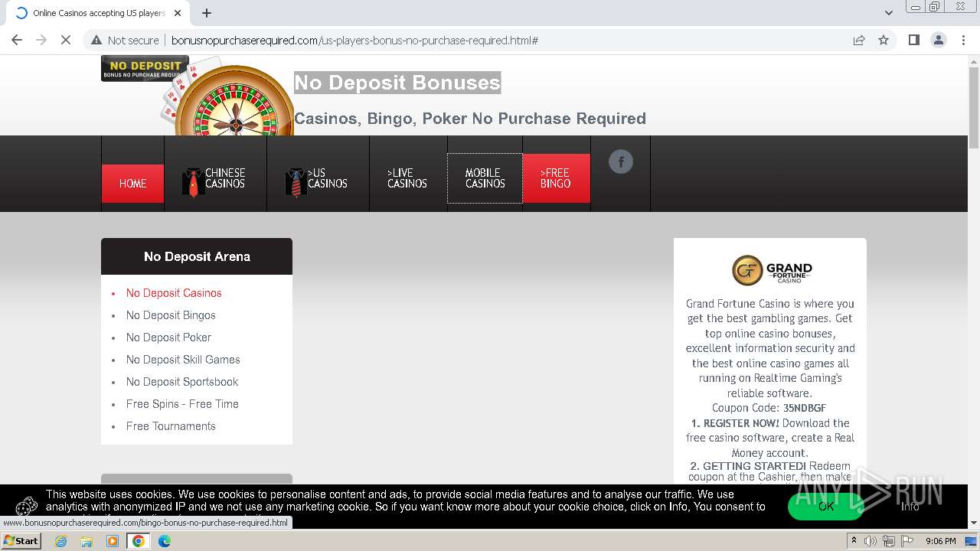
Task: Open File Explorer from the taskbar
Action: click(87, 541)
